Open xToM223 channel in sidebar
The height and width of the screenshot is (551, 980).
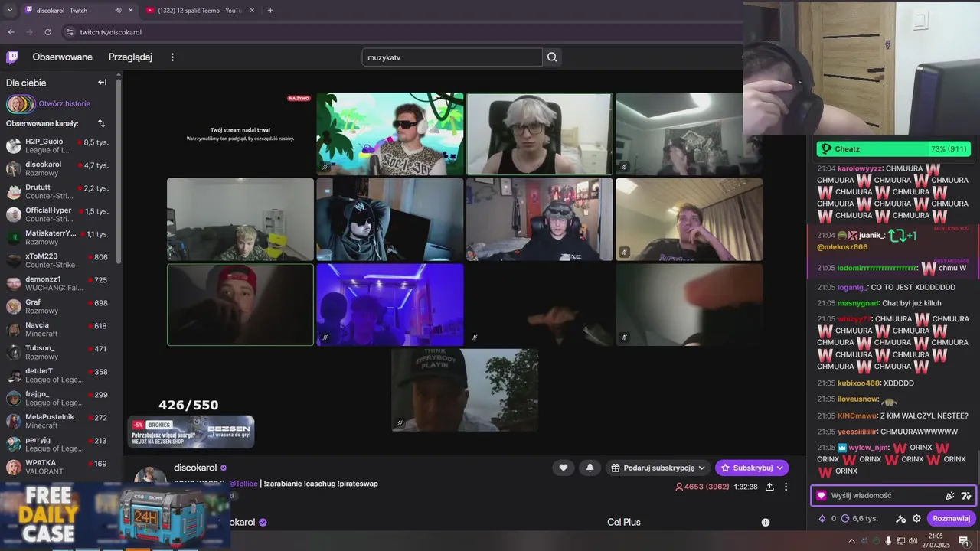tap(58, 260)
